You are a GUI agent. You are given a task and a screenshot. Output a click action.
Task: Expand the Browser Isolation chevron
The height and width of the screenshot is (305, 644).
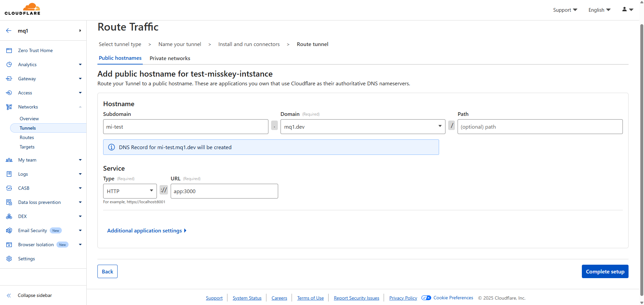pyautogui.click(x=80, y=245)
